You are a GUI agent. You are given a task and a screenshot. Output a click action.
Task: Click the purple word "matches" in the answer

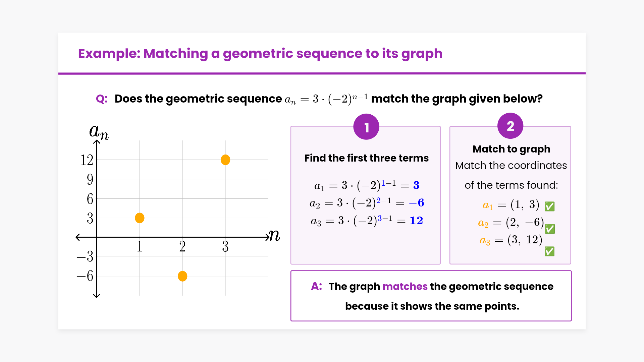point(405,287)
